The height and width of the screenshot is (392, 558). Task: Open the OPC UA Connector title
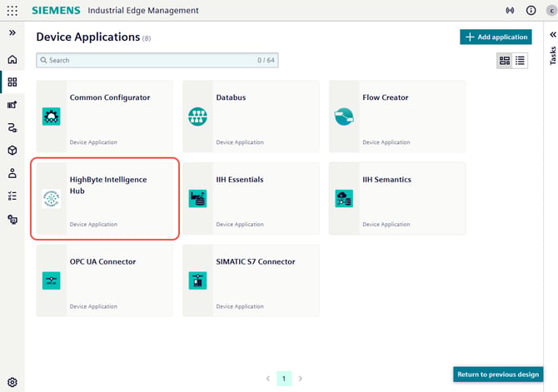click(x=102, y=262)
